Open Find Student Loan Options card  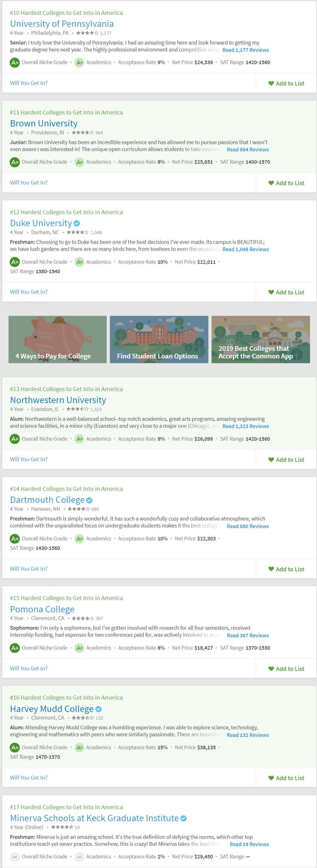coord(159,339)
